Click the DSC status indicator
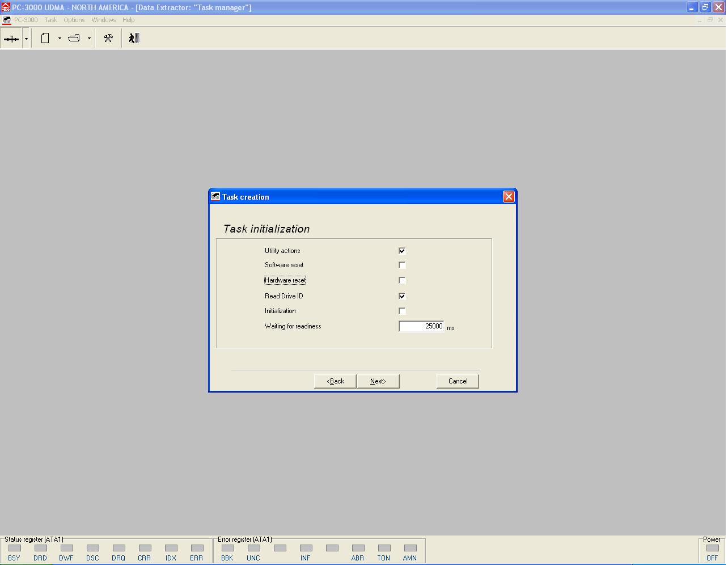 click(92, 548)
